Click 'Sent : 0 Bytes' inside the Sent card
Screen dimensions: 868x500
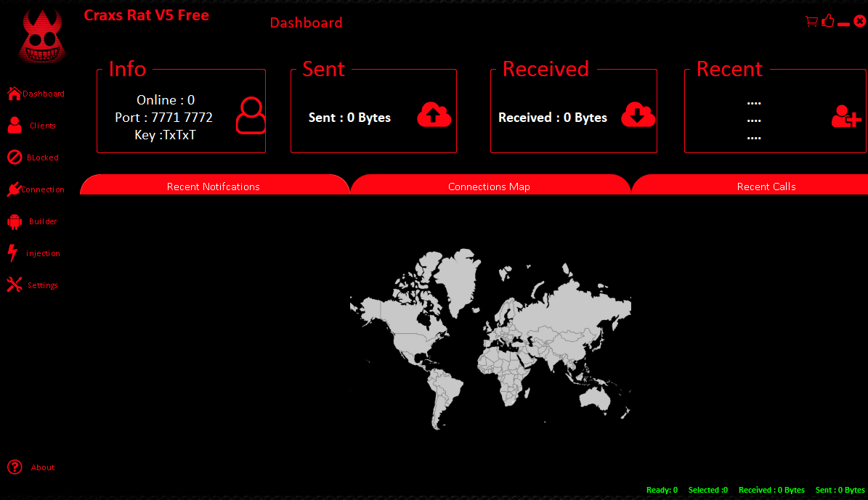pyautogui.click(x=350, y=118)
